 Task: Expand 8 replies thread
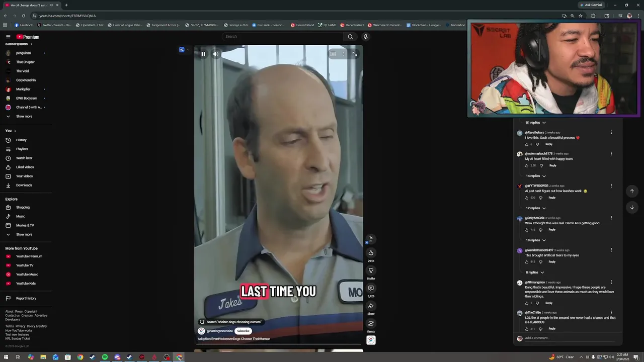coord(535,273)
